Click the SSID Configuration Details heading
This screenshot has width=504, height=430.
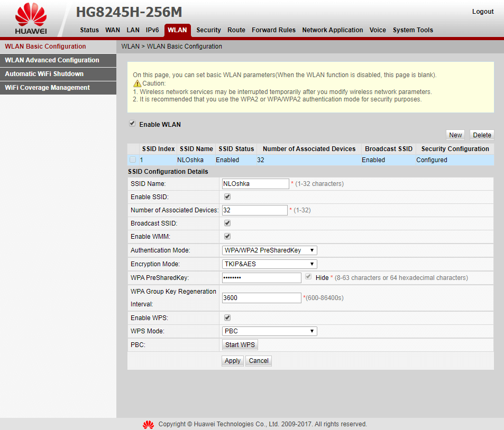pos(168,172)
